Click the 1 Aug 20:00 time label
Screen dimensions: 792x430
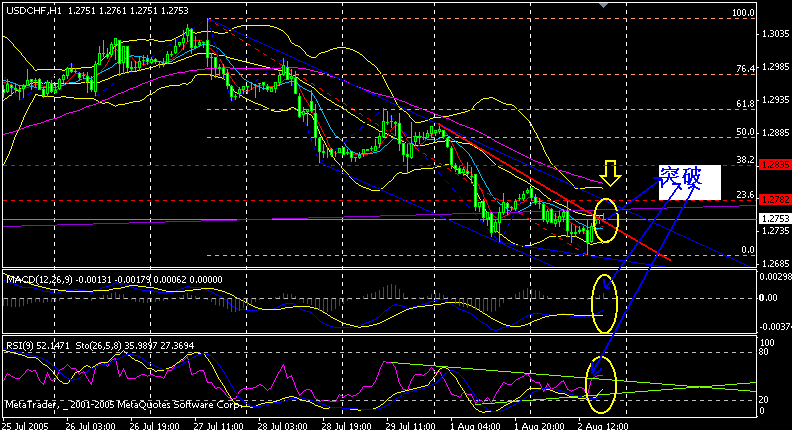(x=539, y=425)
